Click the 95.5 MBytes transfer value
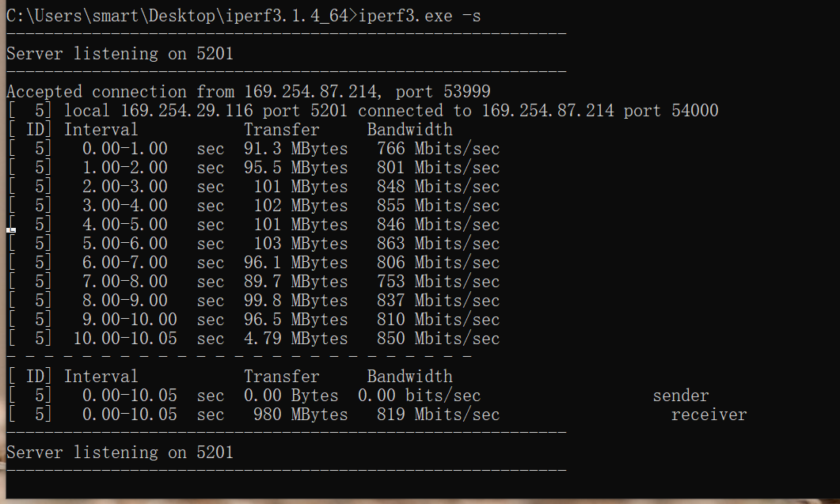 pos(296,168)
